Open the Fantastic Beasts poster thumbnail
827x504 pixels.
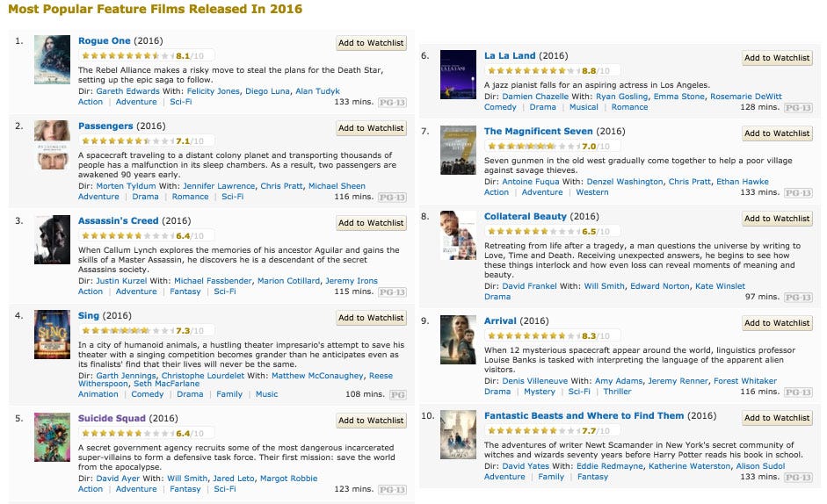coord(458,435)
